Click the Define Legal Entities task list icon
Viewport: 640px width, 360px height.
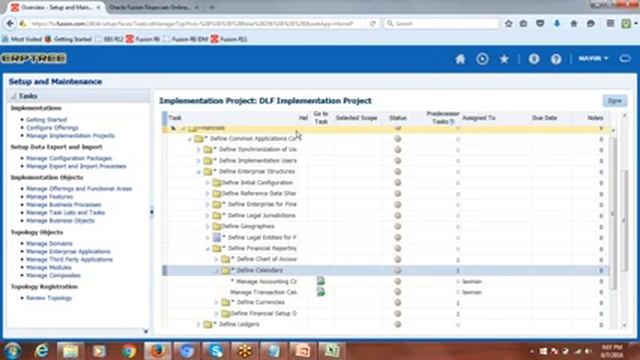pos(217,237)
